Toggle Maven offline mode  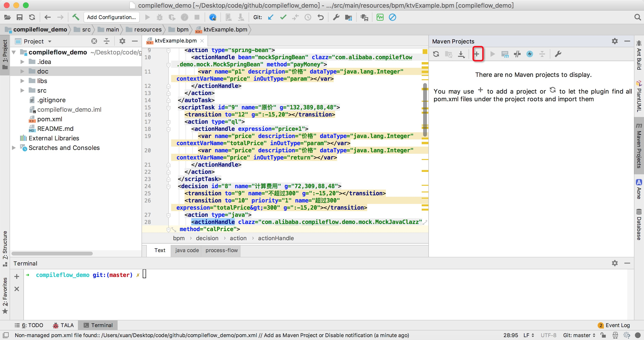(x=517, y=54)
